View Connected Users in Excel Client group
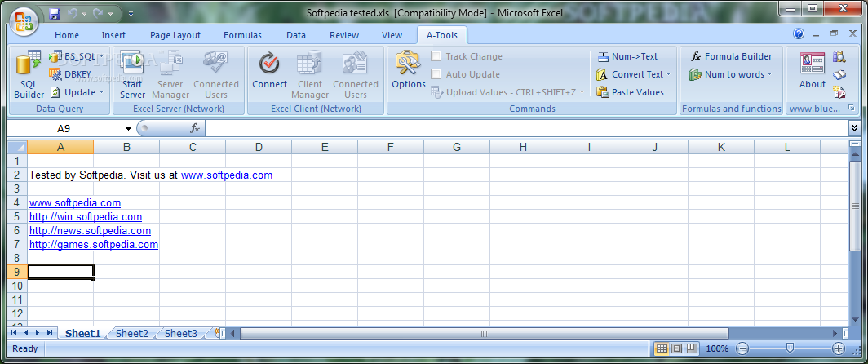 [x=356, y=74]
